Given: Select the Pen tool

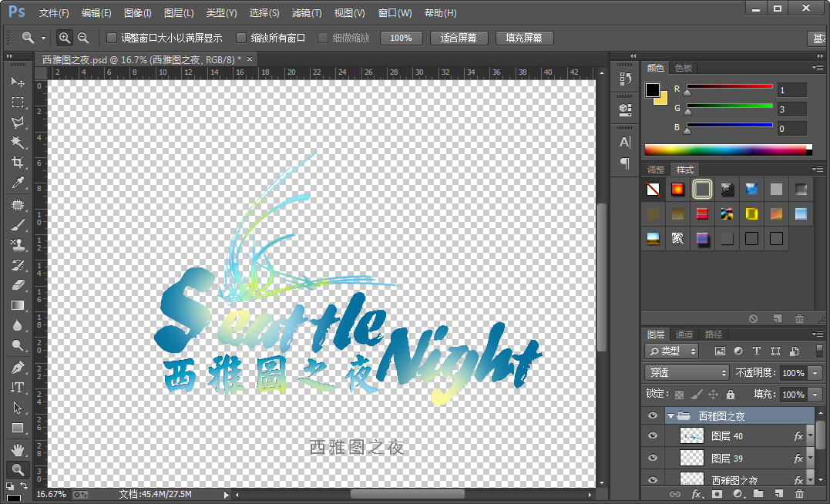Looking at the screenshot, I should [18, 367].
